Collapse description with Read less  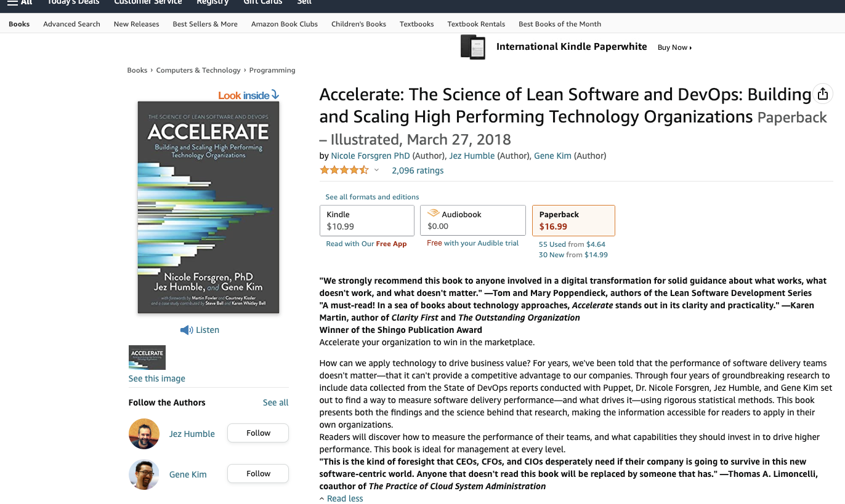(344, 498)
